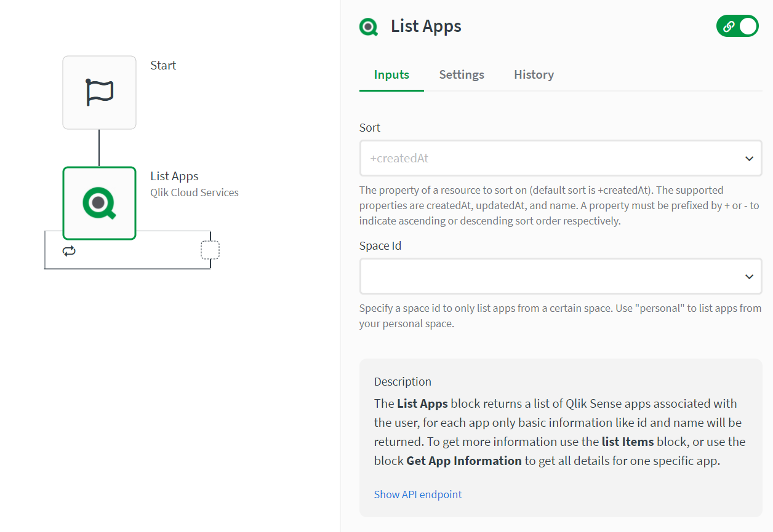Expand the Space Id dropdown

(x=560, y=276)
